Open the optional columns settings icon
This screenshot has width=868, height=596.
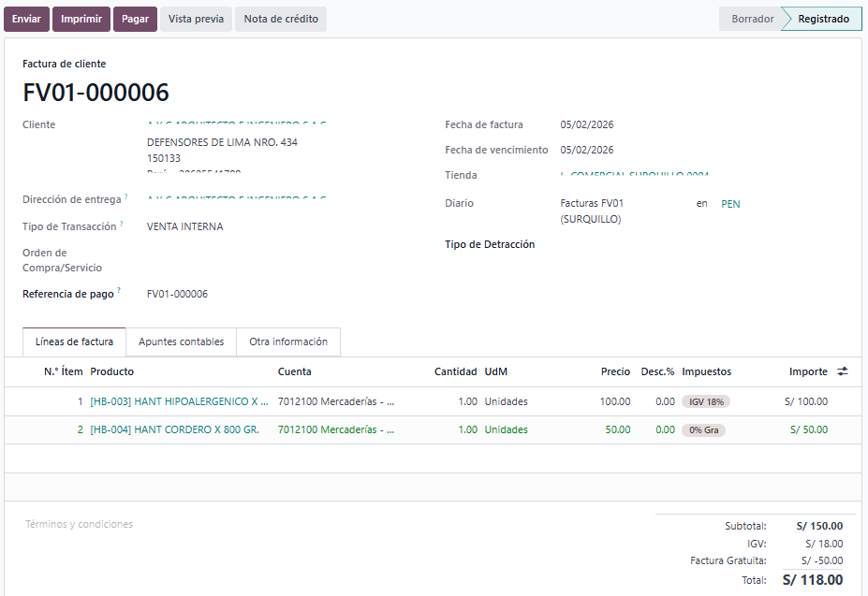[843, 371]
